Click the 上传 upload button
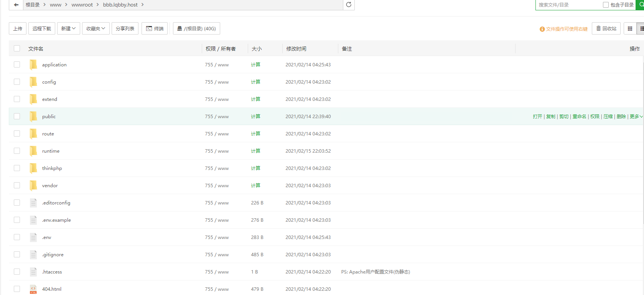 click(18, 28)
